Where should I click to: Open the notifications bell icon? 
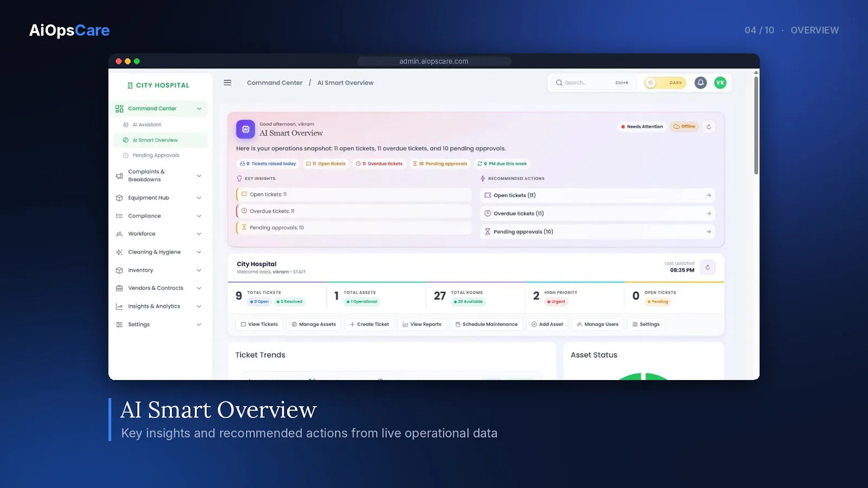coord(700,82)
